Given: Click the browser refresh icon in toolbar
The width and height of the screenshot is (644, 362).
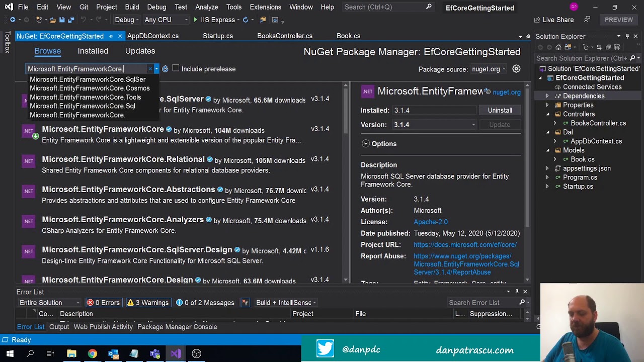Looking at the screenshot, I should coord(246,20).
